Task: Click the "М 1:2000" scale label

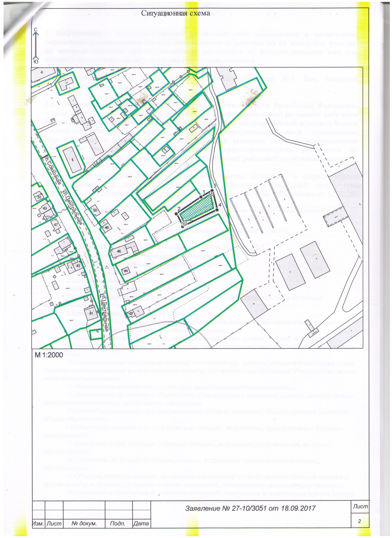Action: coord(49,355)
